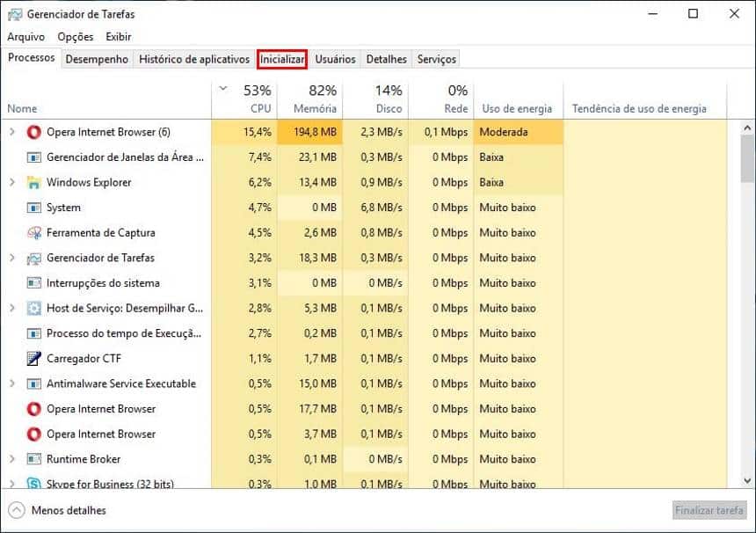Sort by Tendência de uso de energia column
Viewport: 756px width, 533px height.
click(645, 100)
